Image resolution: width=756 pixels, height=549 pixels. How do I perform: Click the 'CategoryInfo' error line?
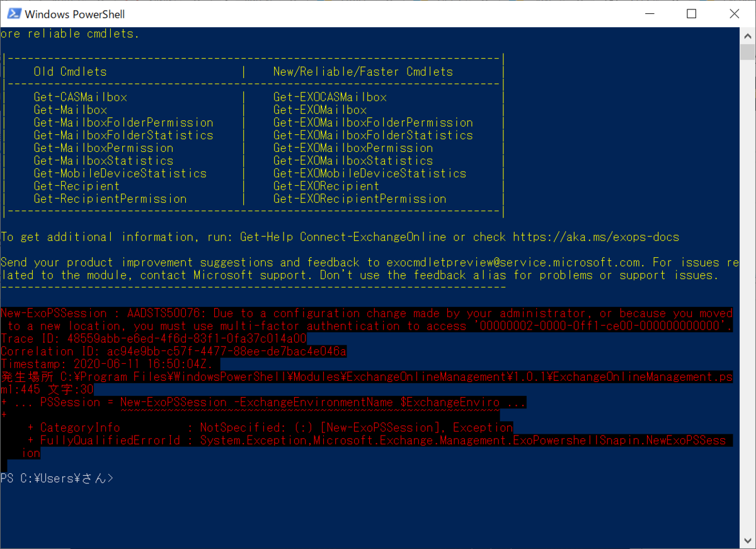[x=270, y=427]
